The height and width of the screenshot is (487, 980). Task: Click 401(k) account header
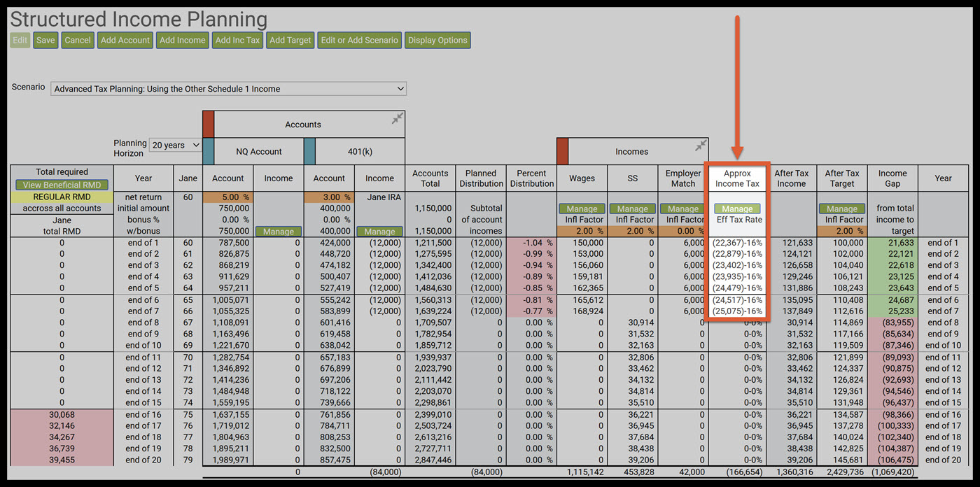pos(360,151)
